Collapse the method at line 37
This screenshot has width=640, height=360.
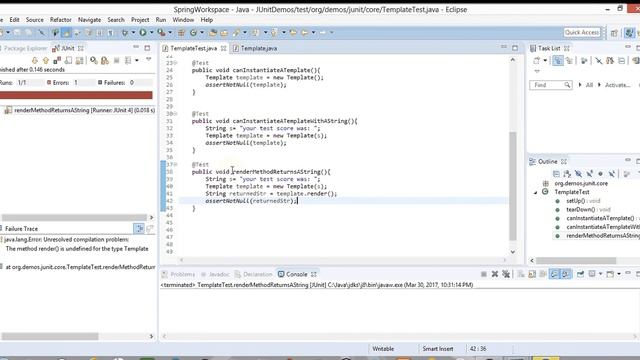[176, 164]
